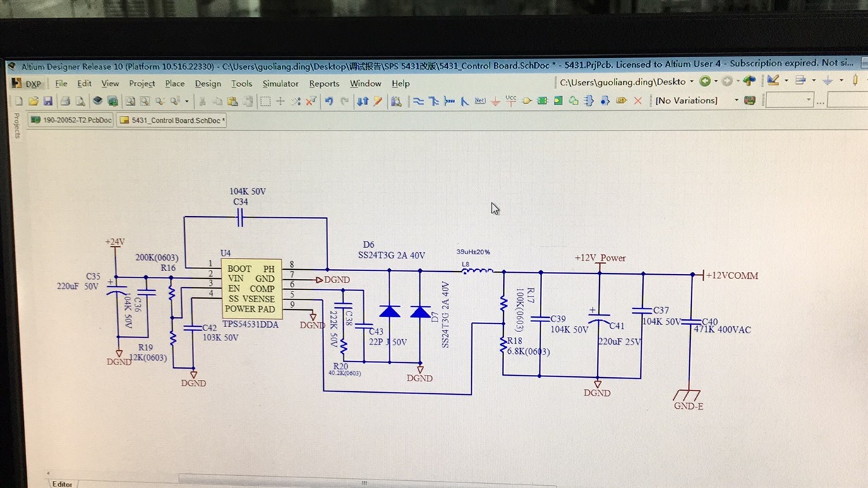Place a GND power port
This screenshot has width=868, height=488.
pos(495,101)
